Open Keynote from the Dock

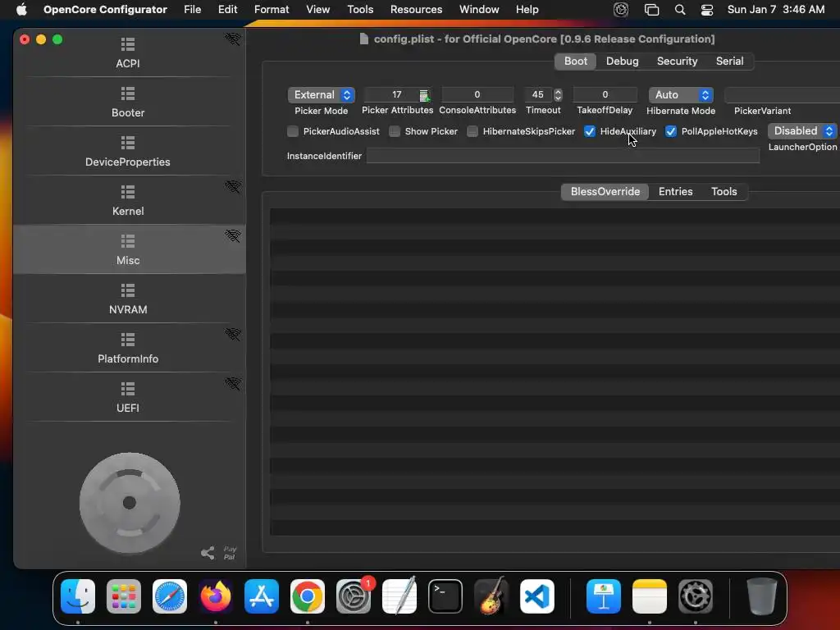tap(604, 596)
